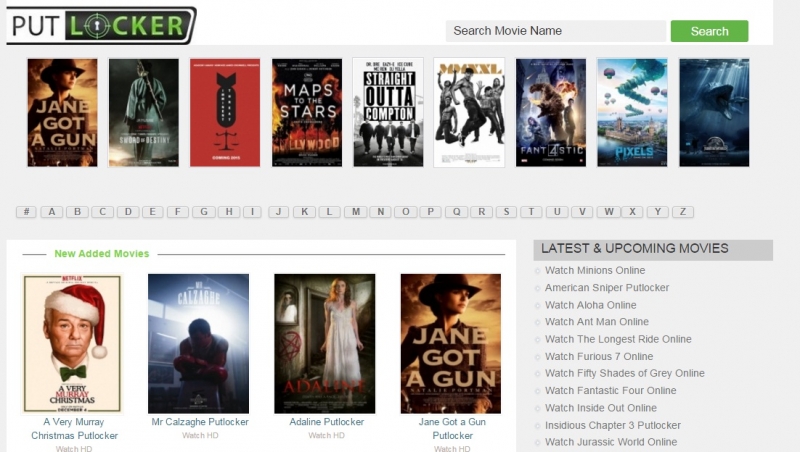Viewport: 800px width, 452px height.
Task: Select letter C filter
Action: coord(103,212)
